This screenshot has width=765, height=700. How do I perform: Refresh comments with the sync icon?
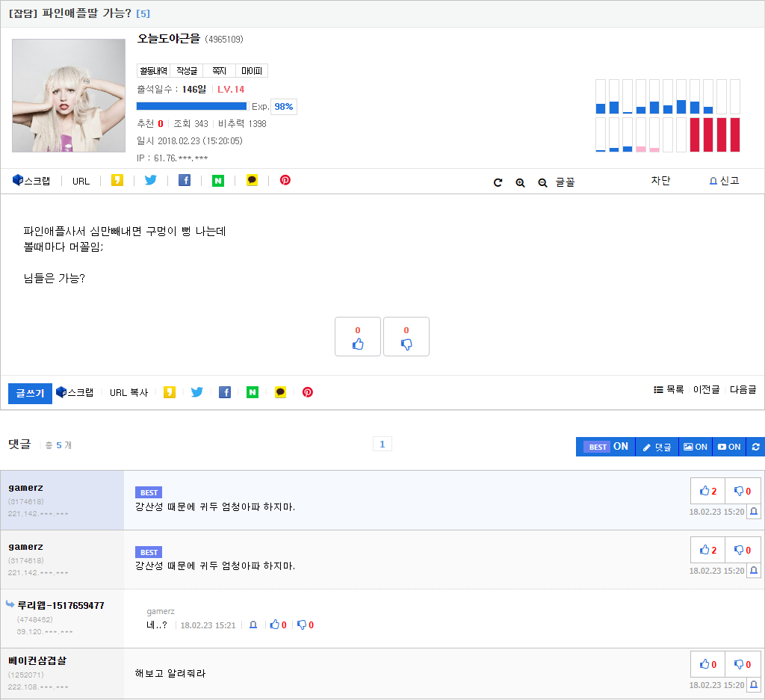pos(756,447)
